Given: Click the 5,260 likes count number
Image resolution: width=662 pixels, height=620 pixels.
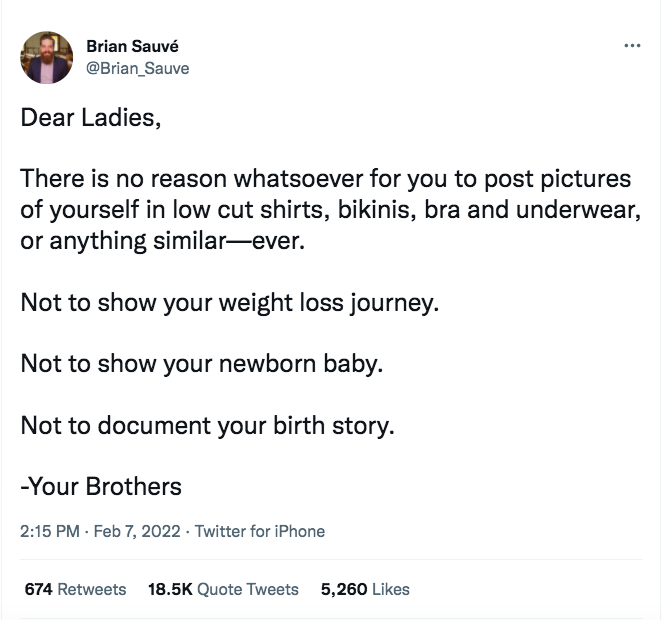Looking at the screenshot, I should 344,589.
